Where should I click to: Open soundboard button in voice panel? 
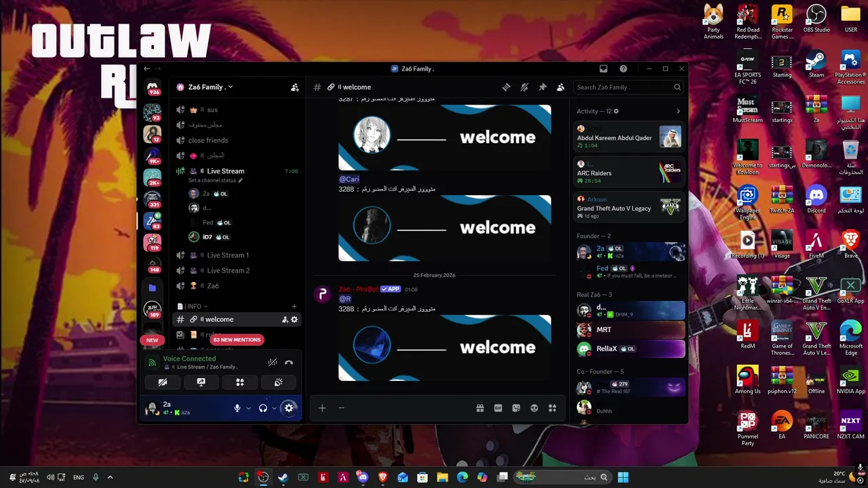278,382
